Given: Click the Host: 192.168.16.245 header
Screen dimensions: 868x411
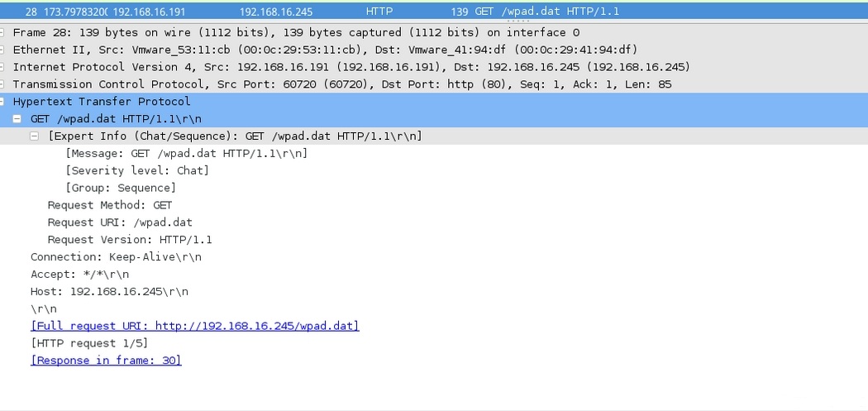Looking at the screenshot, I should (109, 292).
